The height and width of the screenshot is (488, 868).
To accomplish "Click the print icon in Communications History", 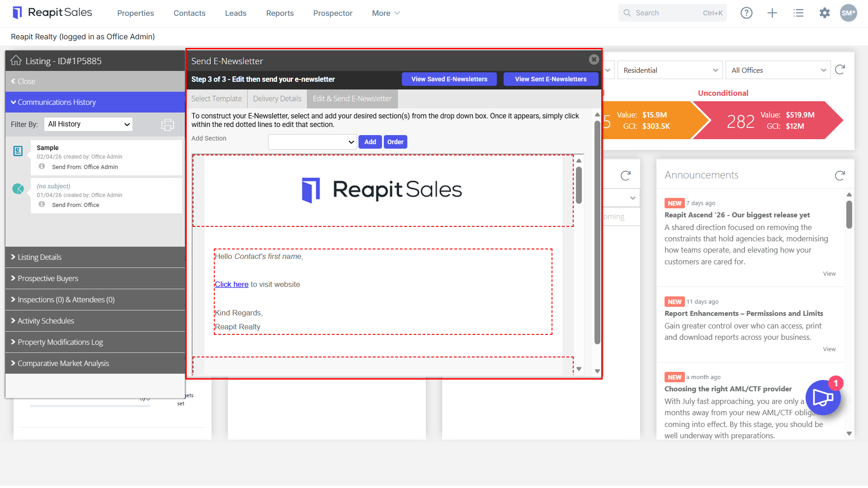I will (168, 125).
